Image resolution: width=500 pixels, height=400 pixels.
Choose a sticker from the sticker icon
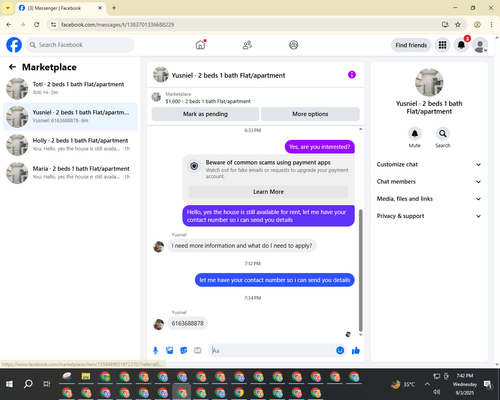pyautogui.click(x=184, y=350)
